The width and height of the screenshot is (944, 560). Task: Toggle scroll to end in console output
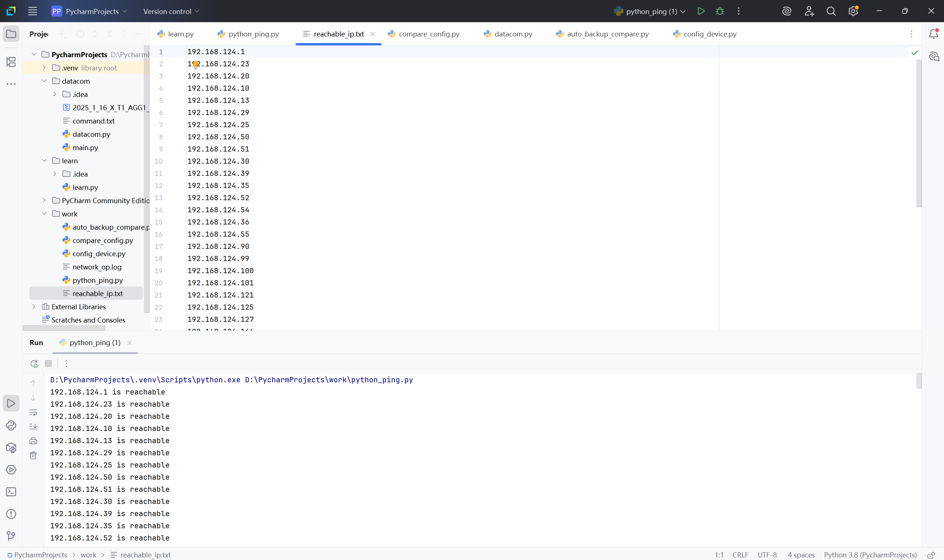[33, 427]
